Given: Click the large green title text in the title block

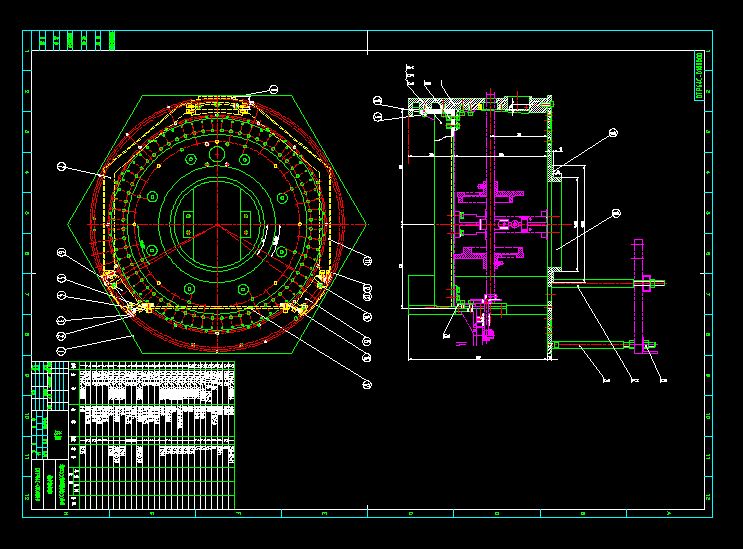Looking at the screenshot, I should [58, 434].
